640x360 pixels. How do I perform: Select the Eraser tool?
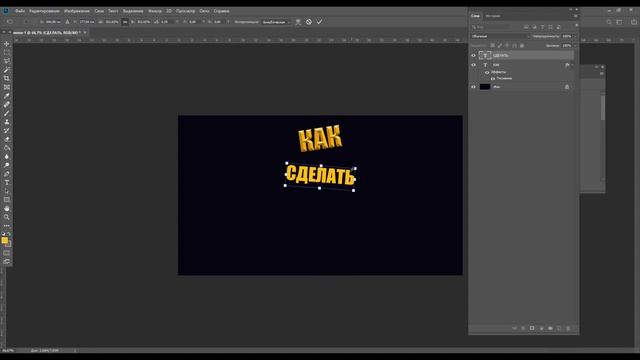[x=7, y=139]
